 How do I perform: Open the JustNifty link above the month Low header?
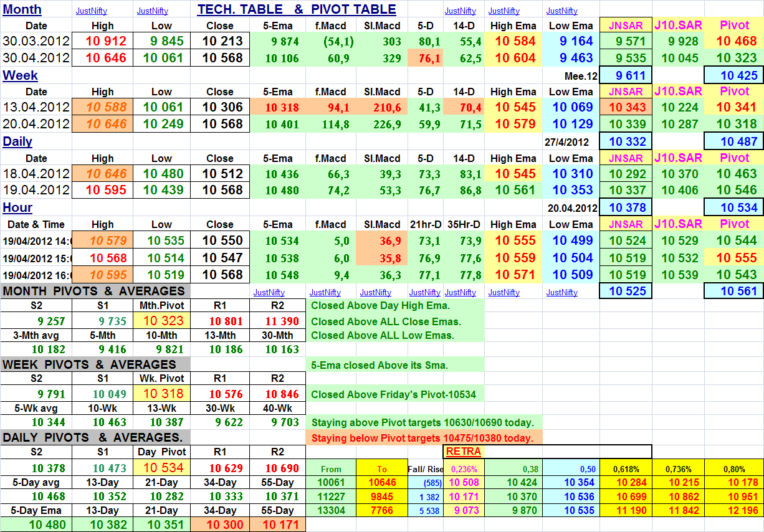click(153, 11)
